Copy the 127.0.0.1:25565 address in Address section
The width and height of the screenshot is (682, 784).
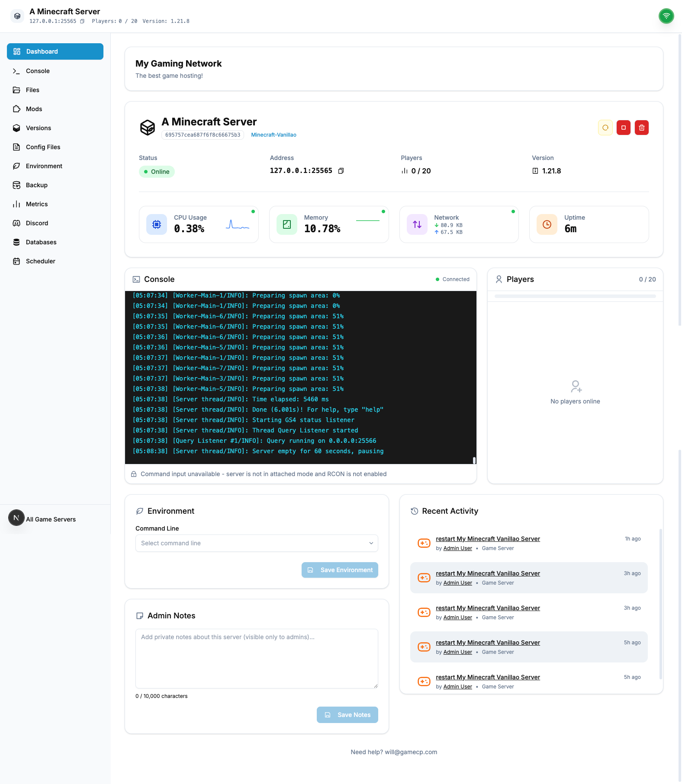(341, 171)
